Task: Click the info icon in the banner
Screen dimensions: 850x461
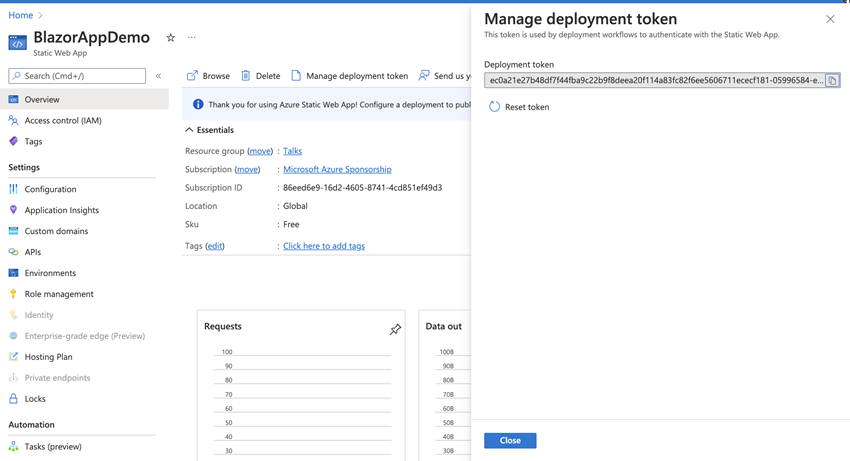Action: tap(198, 105)
